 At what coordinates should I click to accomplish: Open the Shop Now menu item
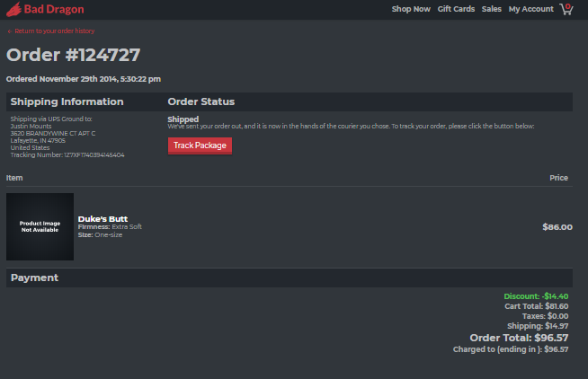coord(411,9)
